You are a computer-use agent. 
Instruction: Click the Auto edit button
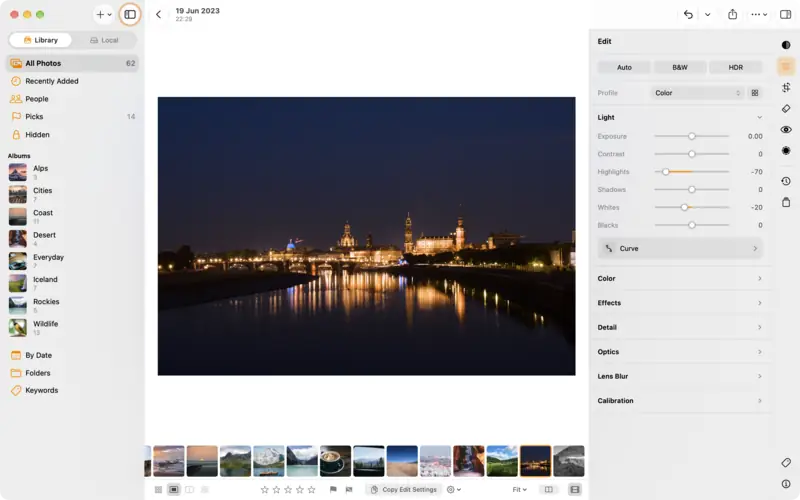pyautogui.click(x=624, y=67)
